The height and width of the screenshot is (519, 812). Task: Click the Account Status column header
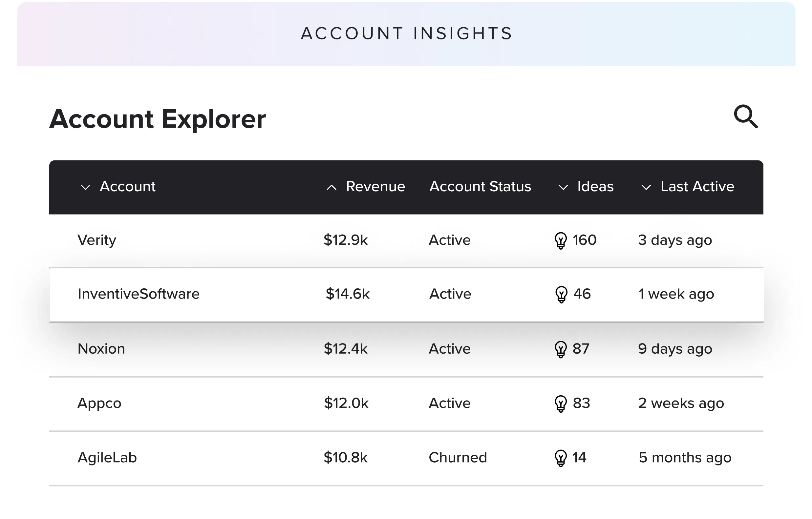(480, 187)
